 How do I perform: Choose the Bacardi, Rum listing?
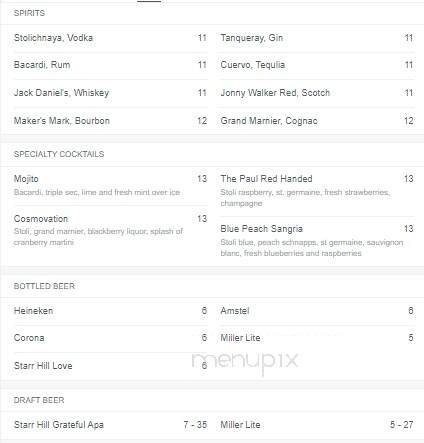[110, 65]
